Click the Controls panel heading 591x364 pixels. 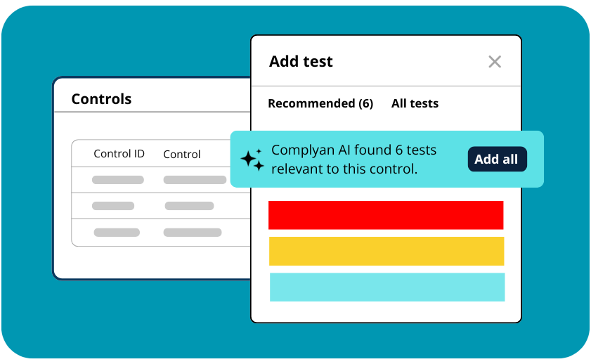pyautogui.click(x=101, y=99)
